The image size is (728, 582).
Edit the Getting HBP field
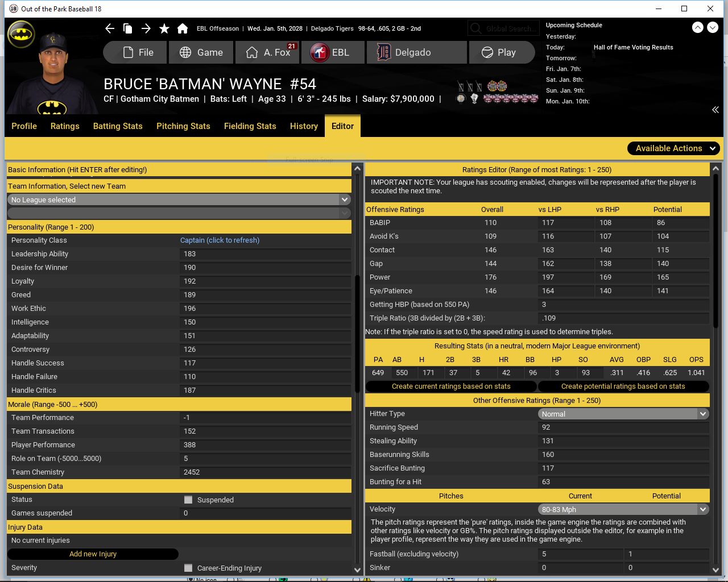tap(623, 305)
